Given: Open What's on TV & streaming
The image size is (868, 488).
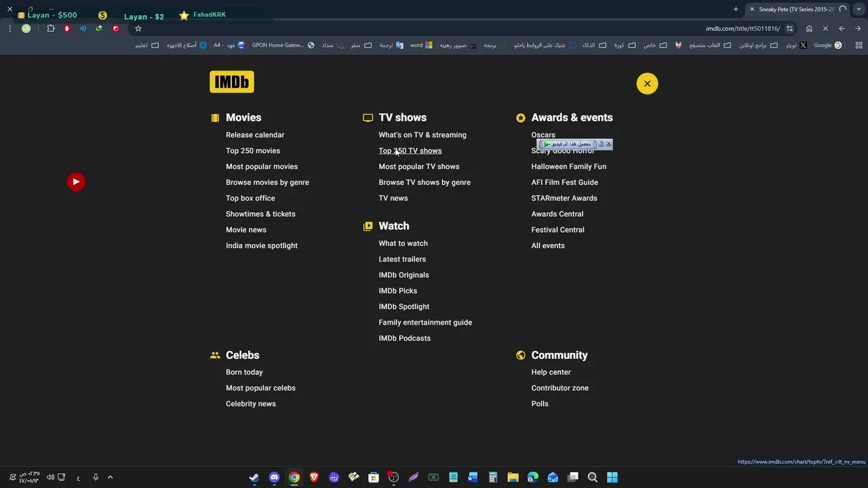Looking at the screenshot, I should coord(422,135).
